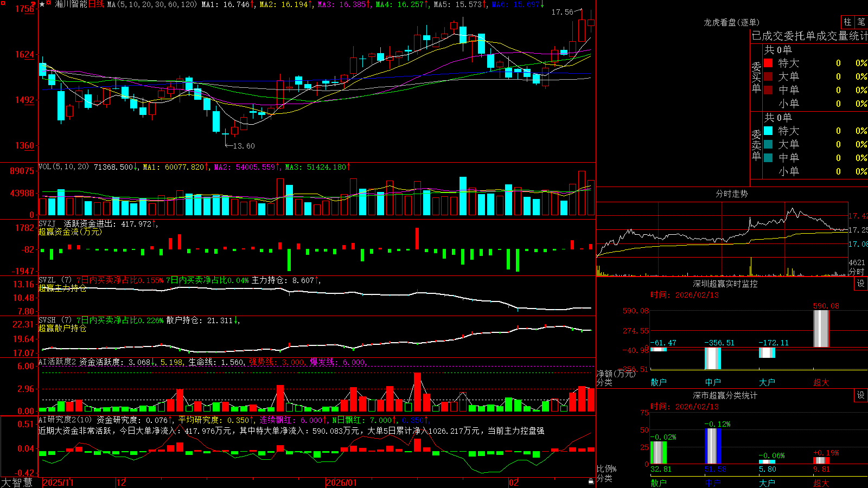Click the 深市超赢分类统计 panel title
Viewport: 868px width, 488px height.
[725, 395]
